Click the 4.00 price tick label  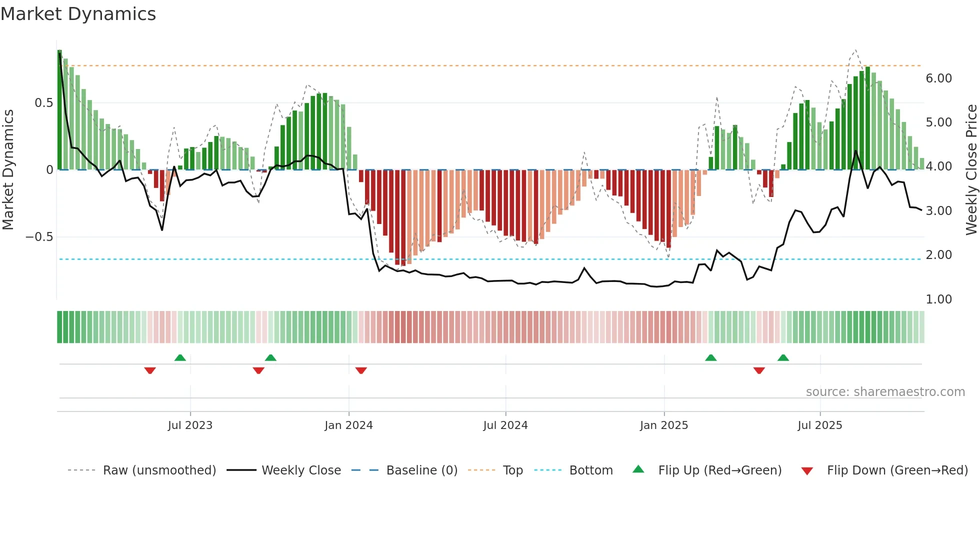click(938, 166)
